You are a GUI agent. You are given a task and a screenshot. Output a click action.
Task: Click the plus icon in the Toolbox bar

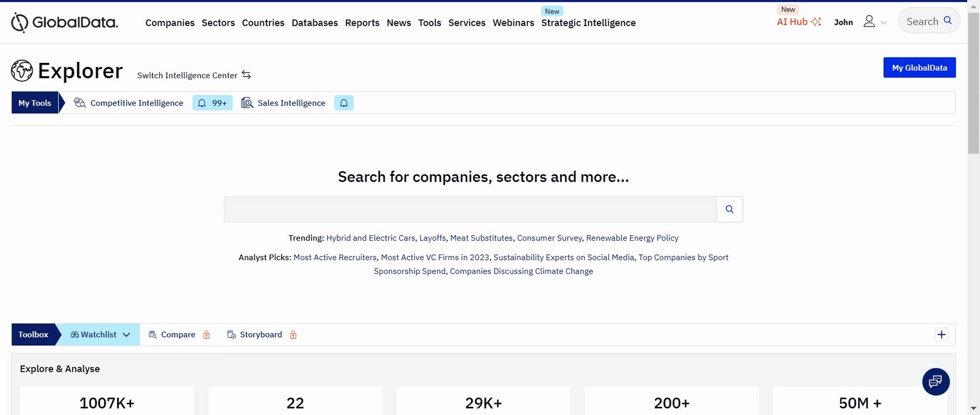[941, 335]
